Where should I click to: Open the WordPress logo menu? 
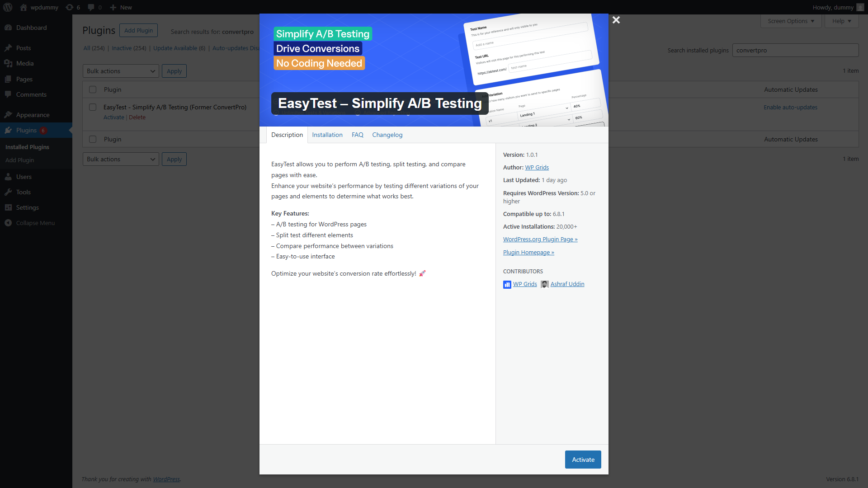pyautogui.click(x=8, y=7)
